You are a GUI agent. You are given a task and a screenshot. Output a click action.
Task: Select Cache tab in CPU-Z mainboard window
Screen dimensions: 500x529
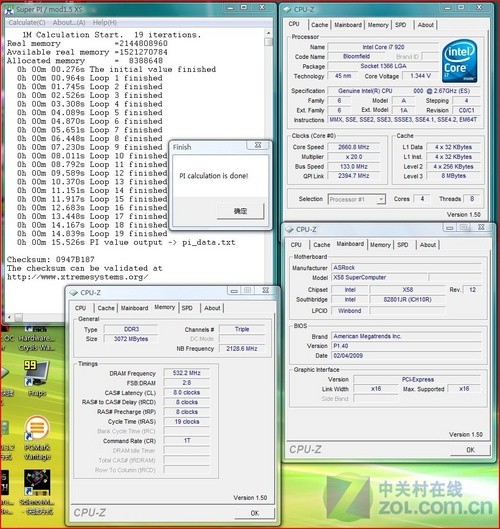pos(322,245)
